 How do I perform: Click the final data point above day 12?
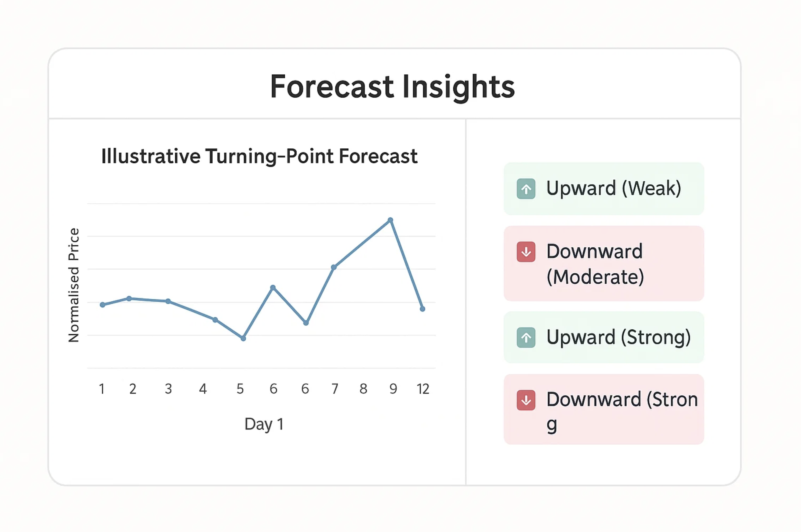point(422,309)
